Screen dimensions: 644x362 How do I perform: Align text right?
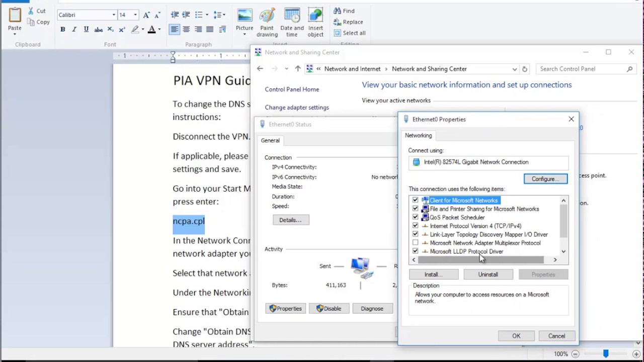point(198,30)
